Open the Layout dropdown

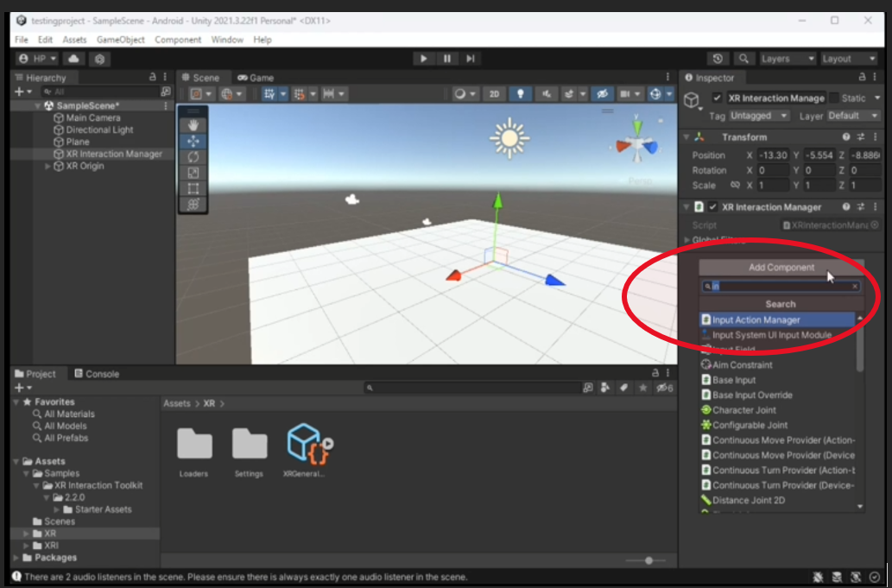click(x=848, y=59)
